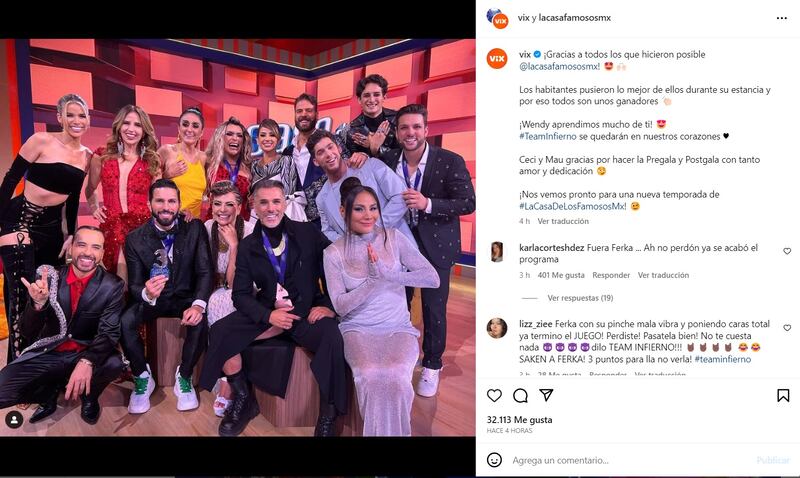Open karlacorteshdez's profile picture

tap(497, 252)
